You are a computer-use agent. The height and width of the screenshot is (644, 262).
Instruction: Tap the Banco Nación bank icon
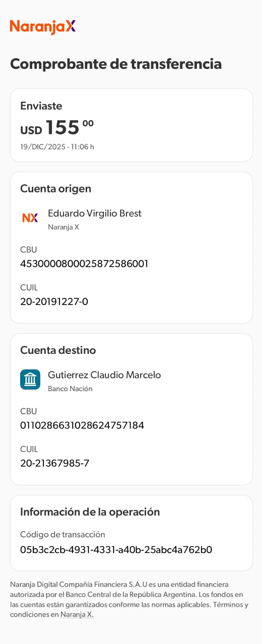(30, 380)
